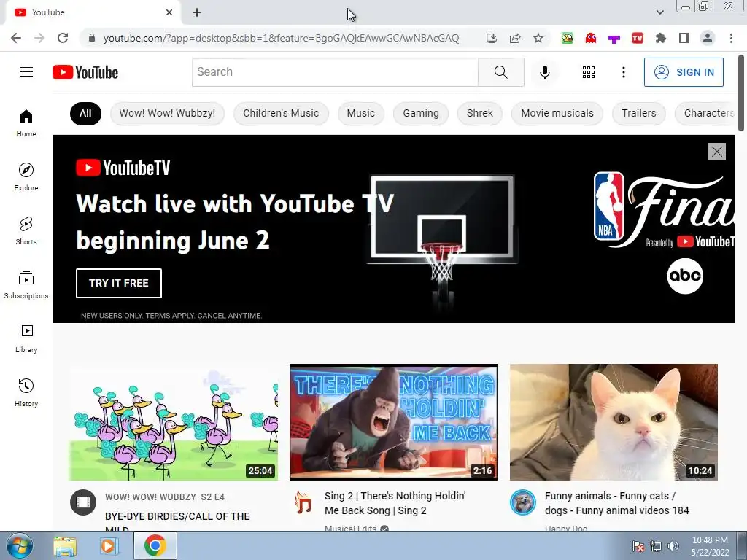Open the Wubbzy birds video thumbnail
The height and width of the screenshot is (560, 747).
tap(174, 422)
